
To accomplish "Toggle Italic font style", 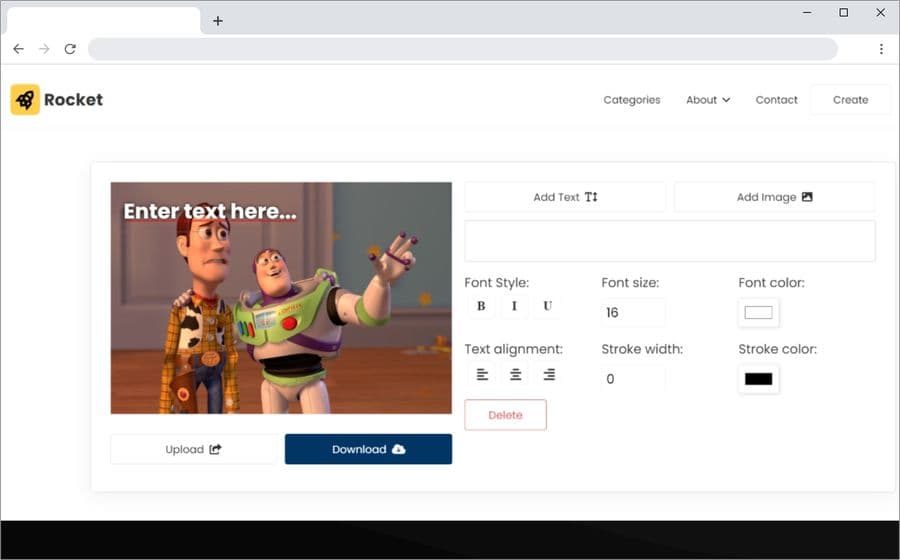I will (514, 306).
